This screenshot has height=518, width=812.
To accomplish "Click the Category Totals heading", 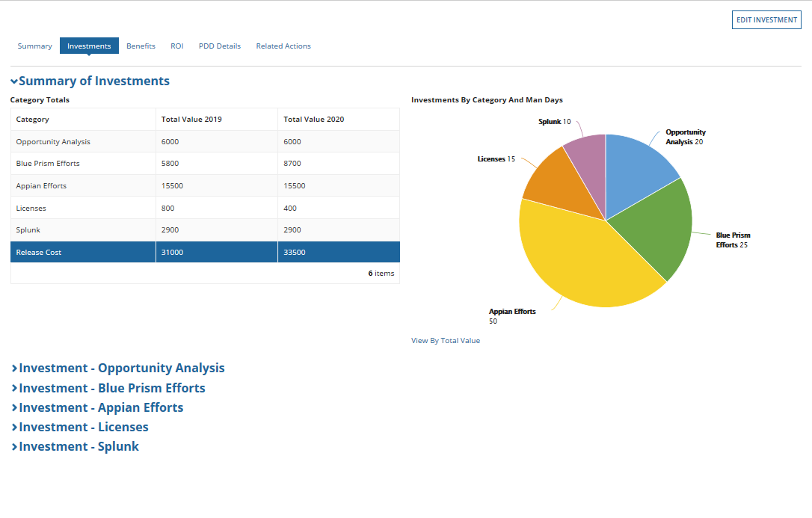I will pyautogui.click(x=40, y=100).
